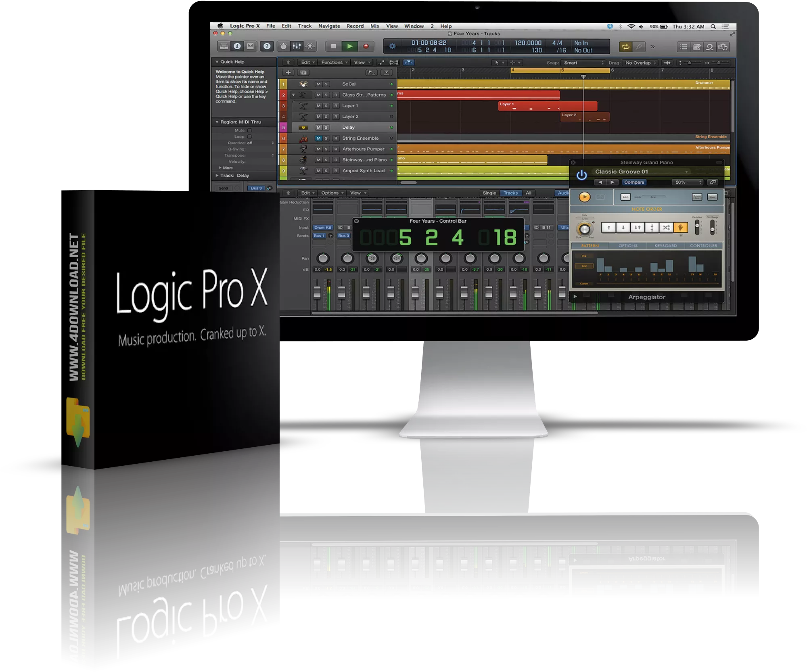Click the LCD display gear icon
The image size is (807, 672).
pos(392,46)
